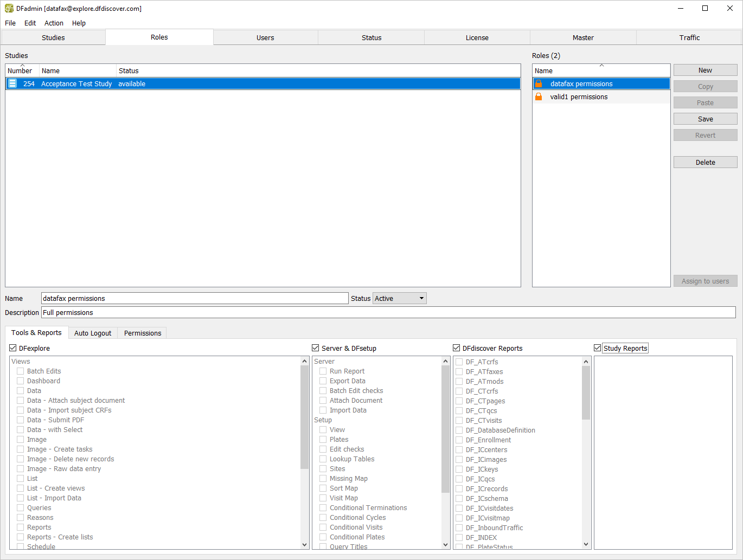
Task: Click the study icon for Acceptance Test Study
Action: pos(12,83)
